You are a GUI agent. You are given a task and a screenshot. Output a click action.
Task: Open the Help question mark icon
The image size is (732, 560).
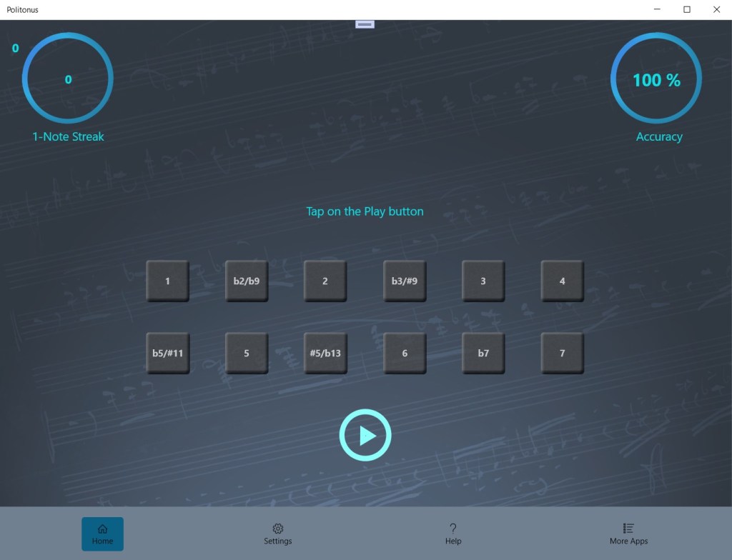pyautogui.click(x=452, y=529)
